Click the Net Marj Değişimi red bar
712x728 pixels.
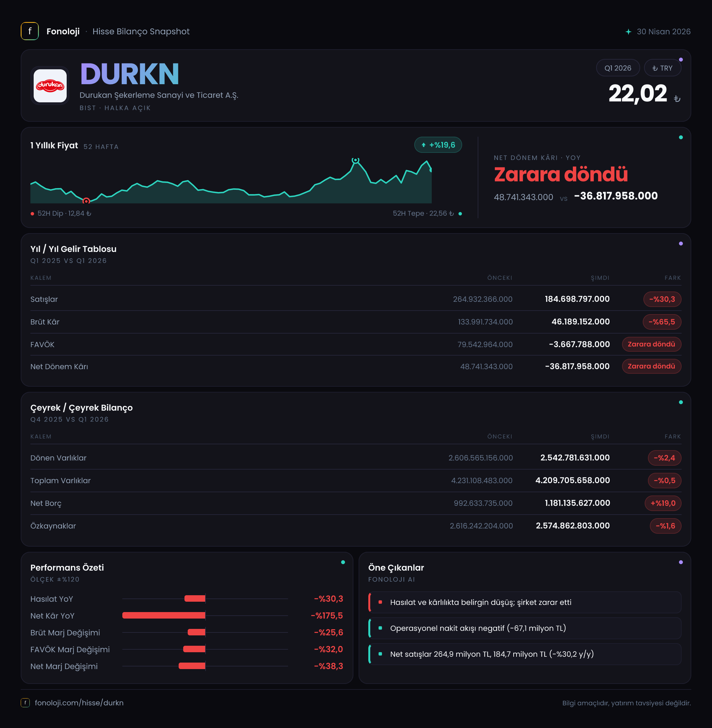click(192, 666)
